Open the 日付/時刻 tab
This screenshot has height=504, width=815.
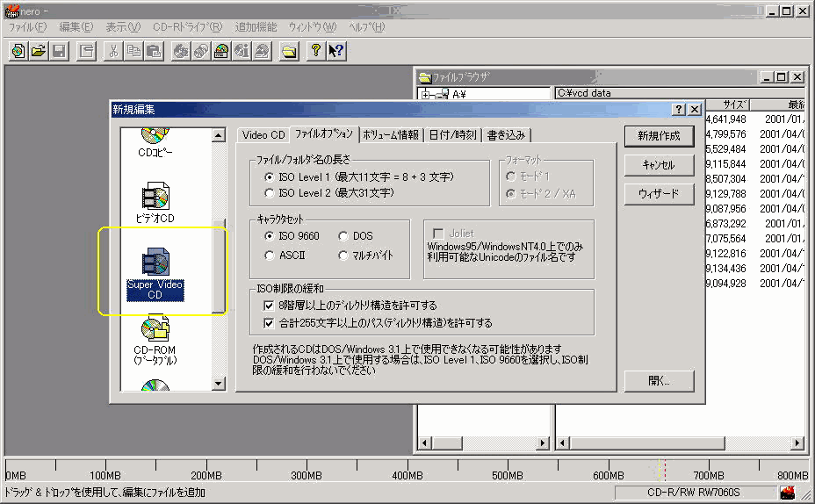click(452, 134)
